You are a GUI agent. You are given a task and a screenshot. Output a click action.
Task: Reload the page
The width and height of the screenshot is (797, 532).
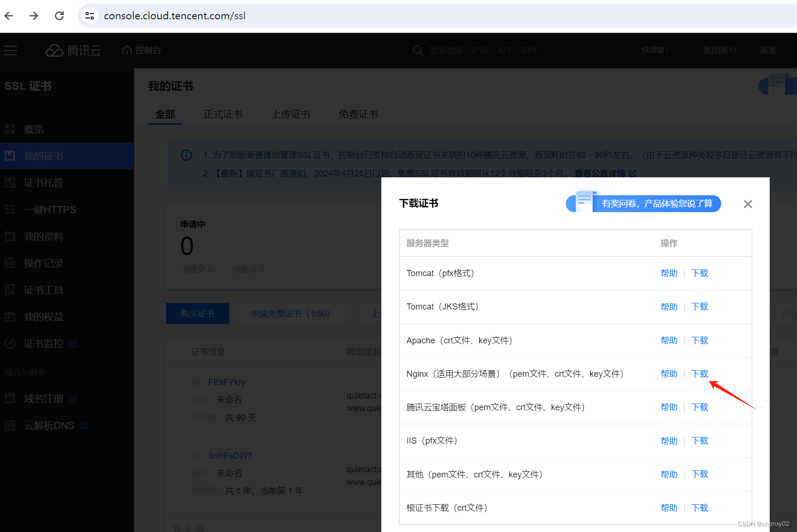[59, 16]
